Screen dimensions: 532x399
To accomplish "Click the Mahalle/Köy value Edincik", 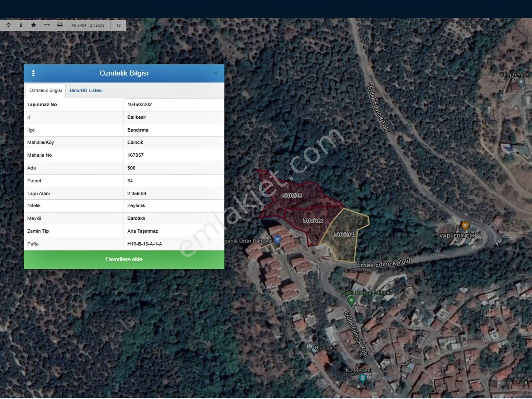I will (135, 142).
